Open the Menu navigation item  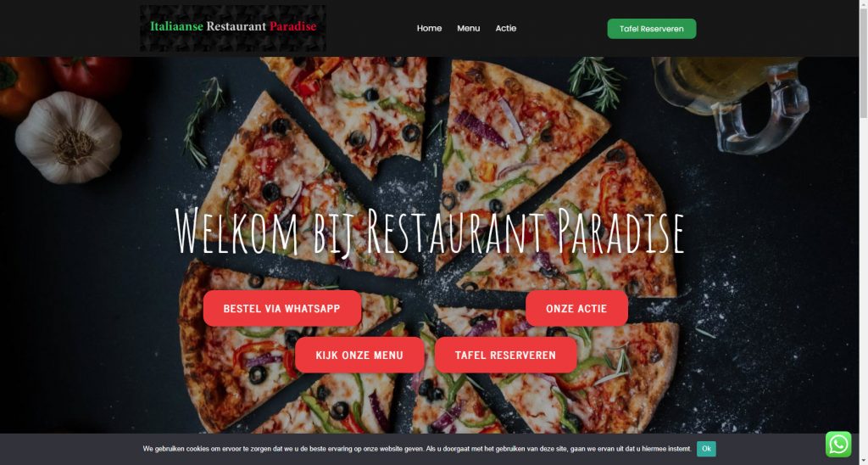pyautogui.click(x=468, y=28)
